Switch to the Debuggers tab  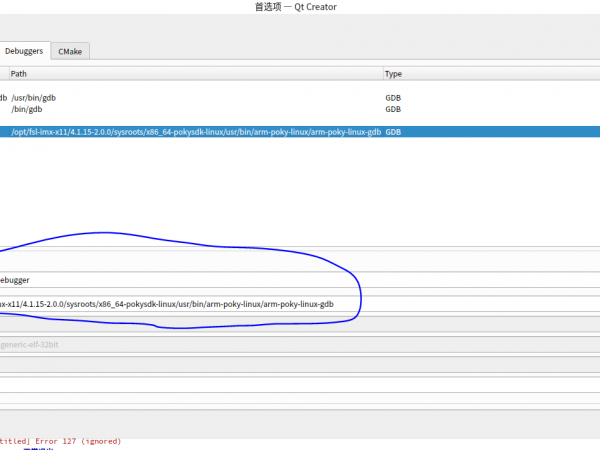[23, 50]
